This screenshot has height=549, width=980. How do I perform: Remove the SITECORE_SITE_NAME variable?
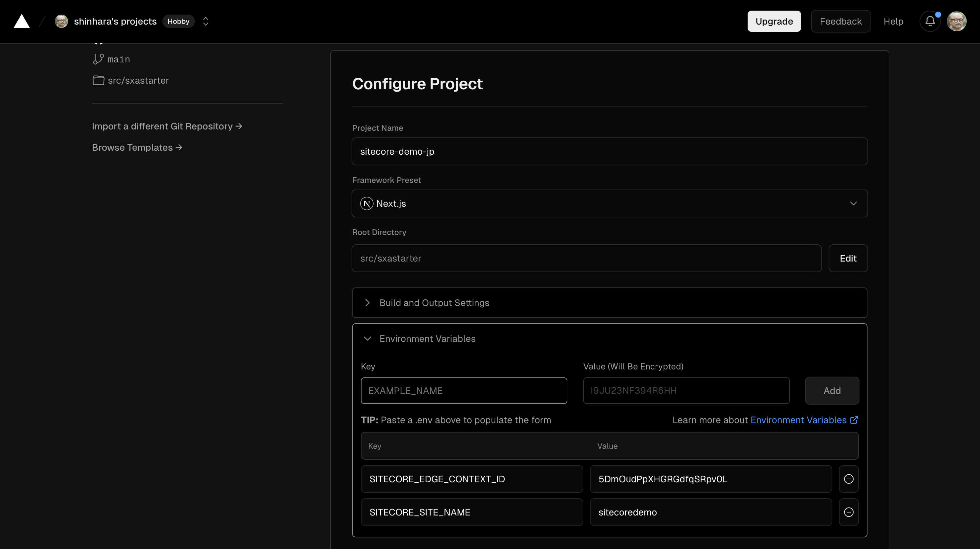point(849,512)
